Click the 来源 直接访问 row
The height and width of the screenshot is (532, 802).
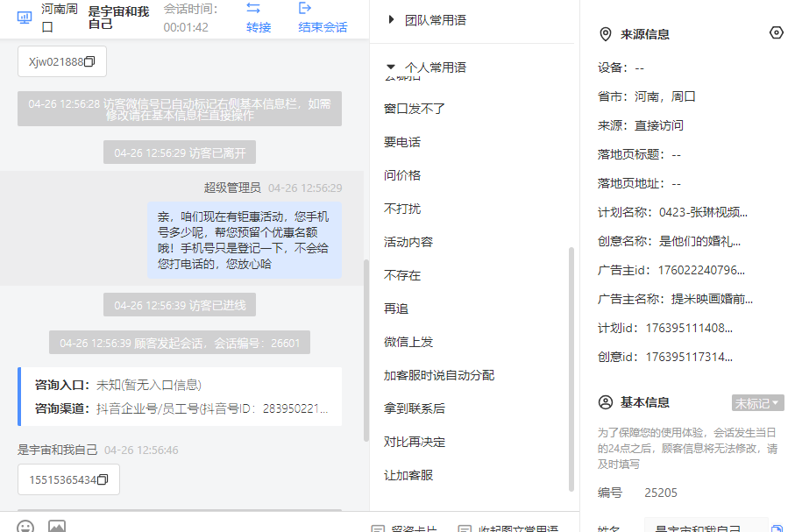(641, 126)
